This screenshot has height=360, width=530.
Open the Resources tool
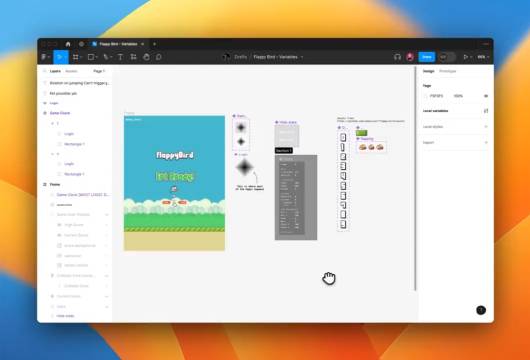coord(134,57)
